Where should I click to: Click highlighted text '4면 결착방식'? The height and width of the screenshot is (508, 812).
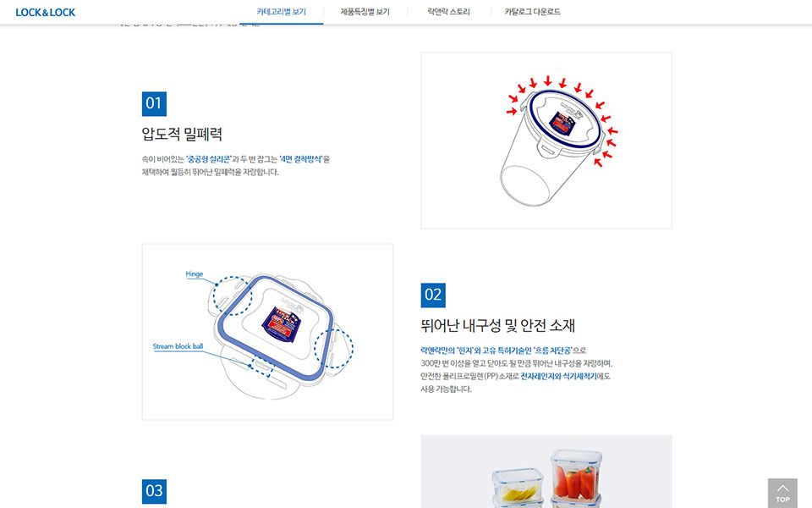click(x=301, y=159)
